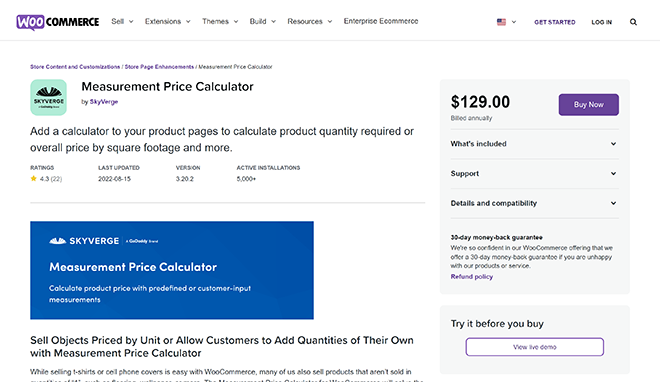
Task: Open the Themes dropdown menu
Action: pos(220,21)
